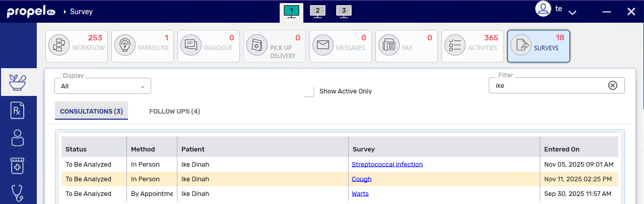The height and width of the screenshot is (204, 644).
Task: Clear the Filter text field
Action: [613, 85]
